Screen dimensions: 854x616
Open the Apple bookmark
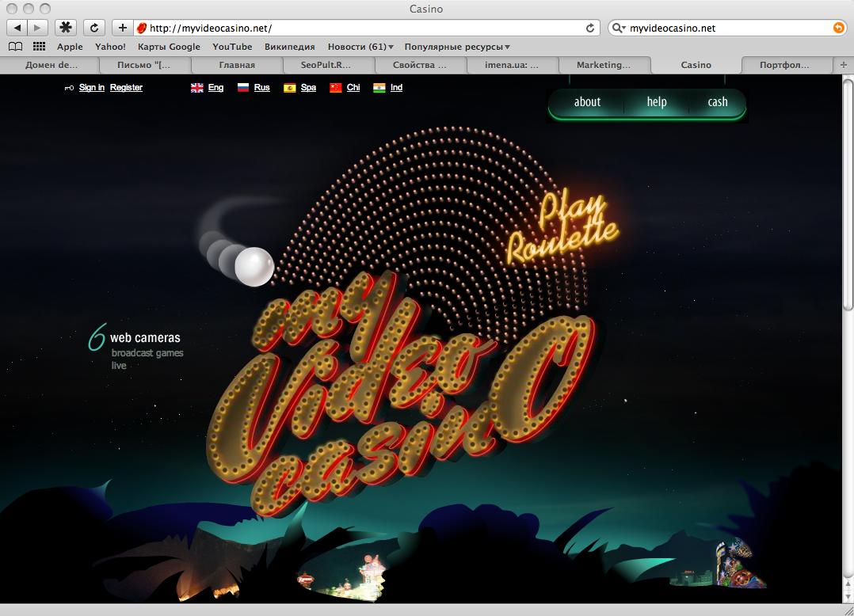coord(71,47)
